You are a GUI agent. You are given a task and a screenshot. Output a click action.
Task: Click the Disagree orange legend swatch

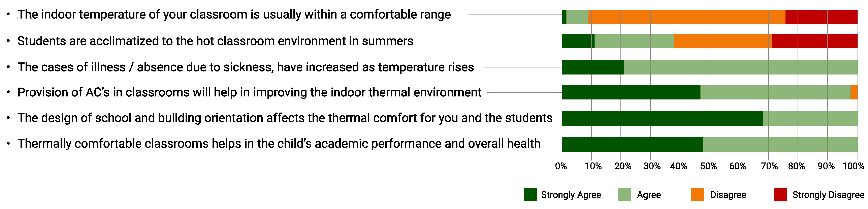click(x=697, y=195)
